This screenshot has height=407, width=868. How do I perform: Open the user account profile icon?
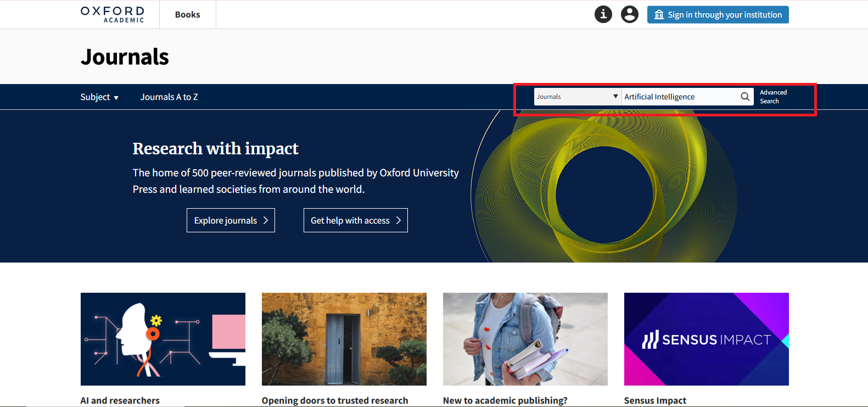(x=629, y=14)
